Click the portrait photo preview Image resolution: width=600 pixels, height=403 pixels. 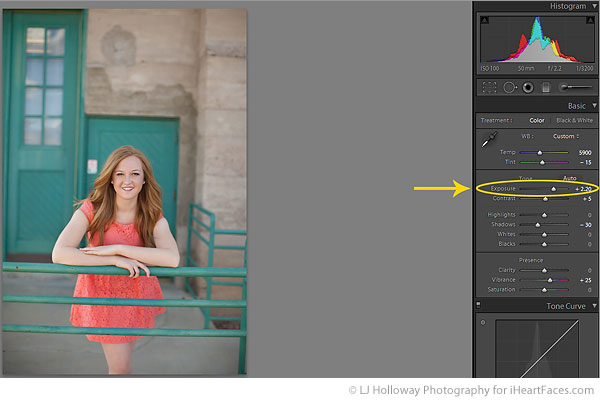[125, 192]
